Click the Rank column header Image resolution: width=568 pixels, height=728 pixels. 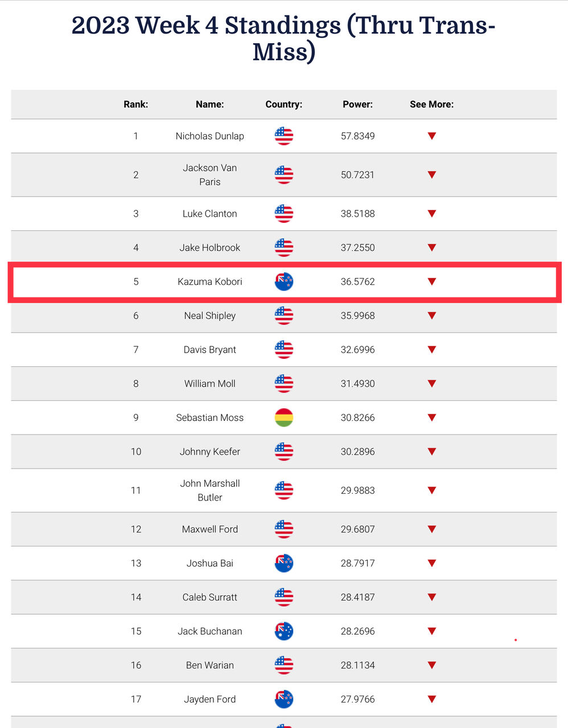click(136, 104)
